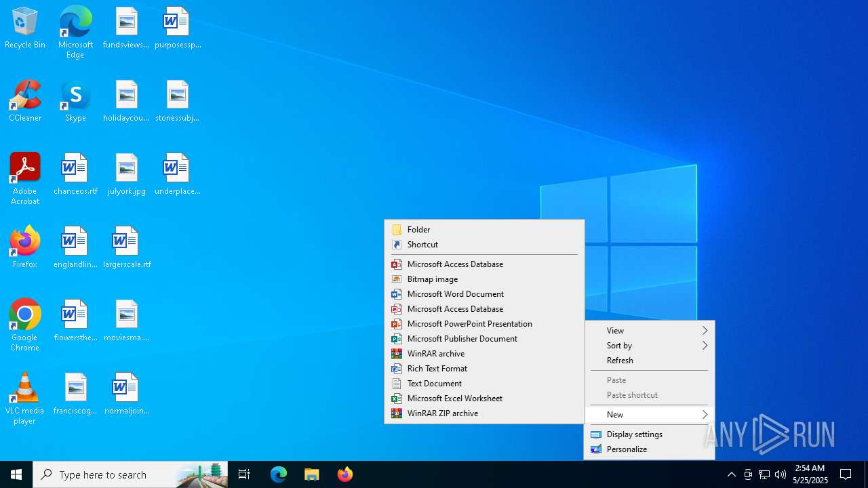Select the Firefox desktop shortcut
Screen dimensions: 868x488
tap(25, 248)
